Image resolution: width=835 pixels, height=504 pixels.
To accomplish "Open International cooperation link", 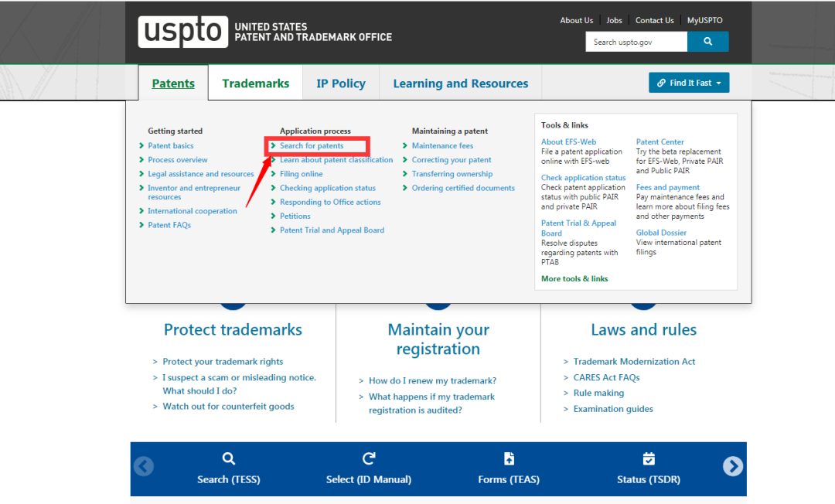I will click(193, 211).
